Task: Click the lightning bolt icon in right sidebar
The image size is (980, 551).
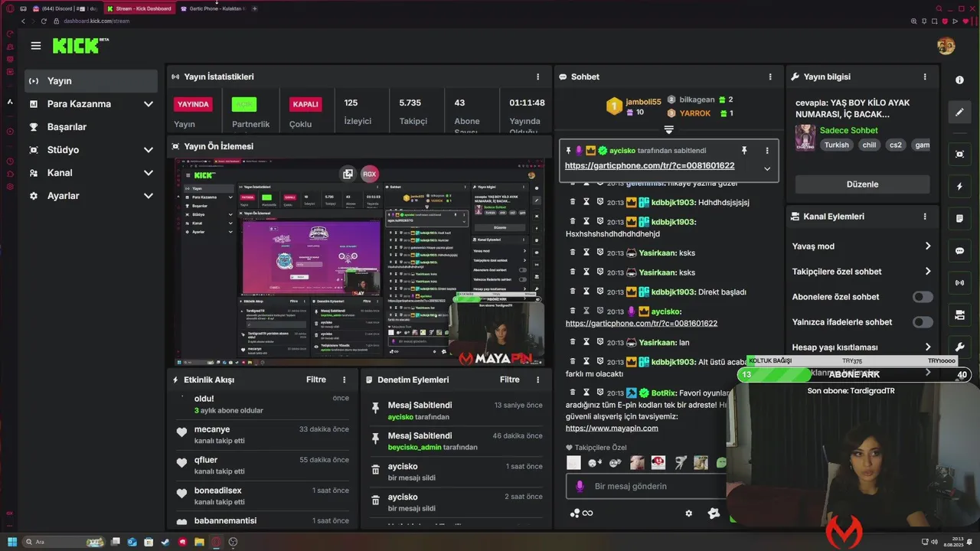Action: point(960,187)
